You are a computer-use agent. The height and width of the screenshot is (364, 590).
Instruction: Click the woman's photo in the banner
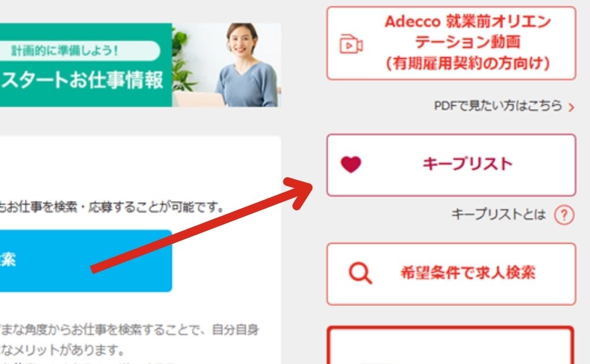point(247,65)
